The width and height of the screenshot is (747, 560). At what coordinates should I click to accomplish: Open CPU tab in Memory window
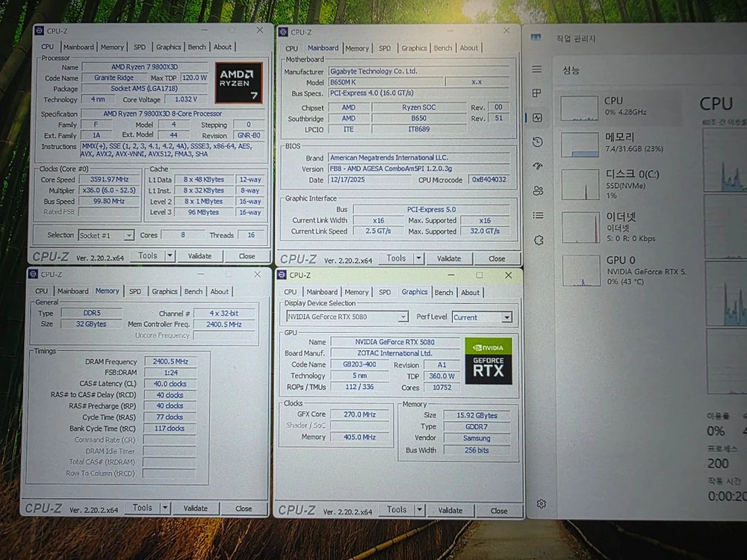tap(41, 291)
